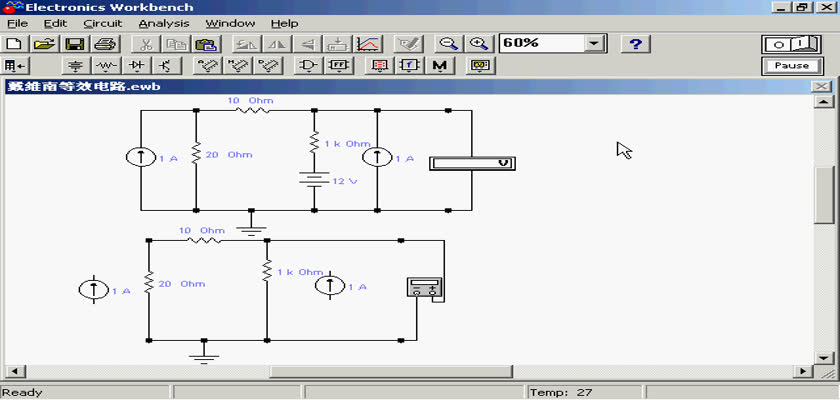This screenshot has height=400, width=840.
Task: Click the Component Properties icon
Action: [x=408, y=44]
